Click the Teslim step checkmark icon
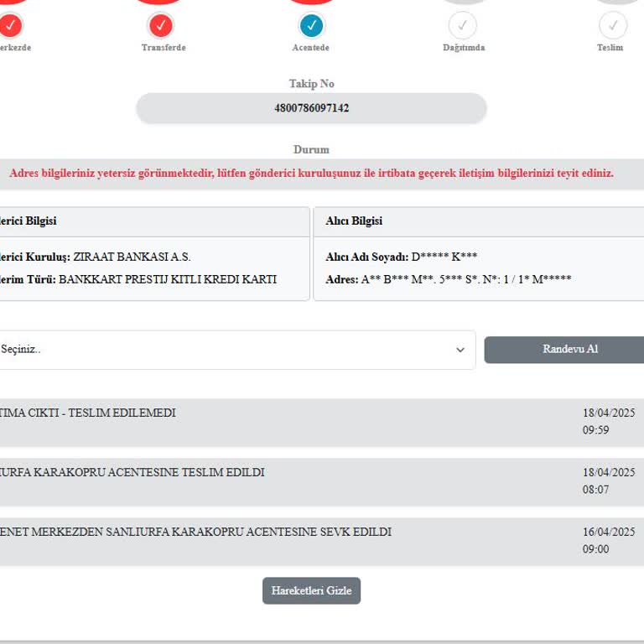Image resolution: width=644 pixels, height=644 pixels. coord(613,25)
